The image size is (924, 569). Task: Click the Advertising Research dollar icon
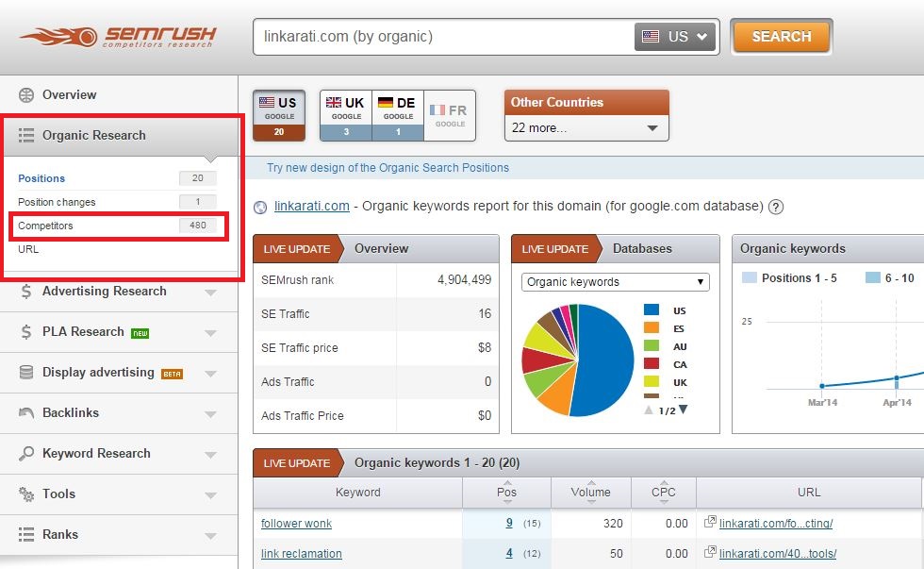click(26, 292)
